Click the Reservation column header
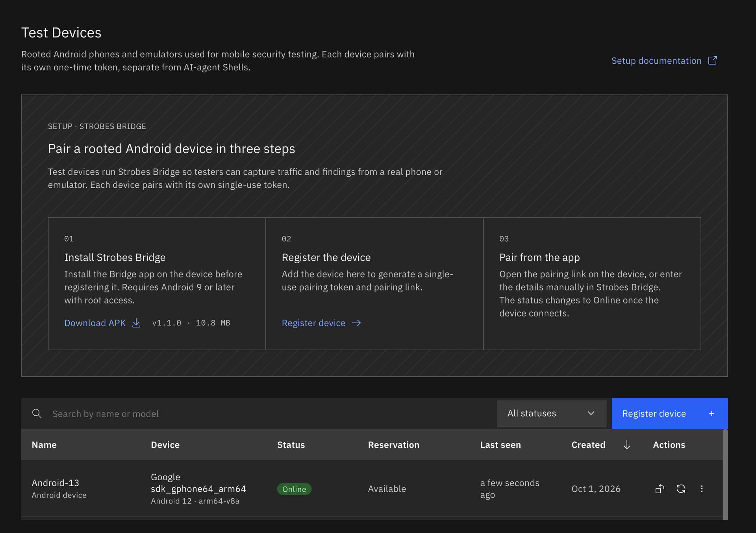Image resolution: width=756 pixels, height=533 pixels. pos(393,445)
